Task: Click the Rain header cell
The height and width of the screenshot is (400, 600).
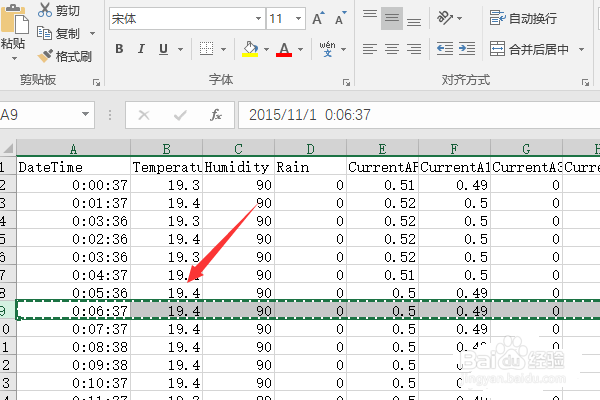Action: tap(310, 167)
